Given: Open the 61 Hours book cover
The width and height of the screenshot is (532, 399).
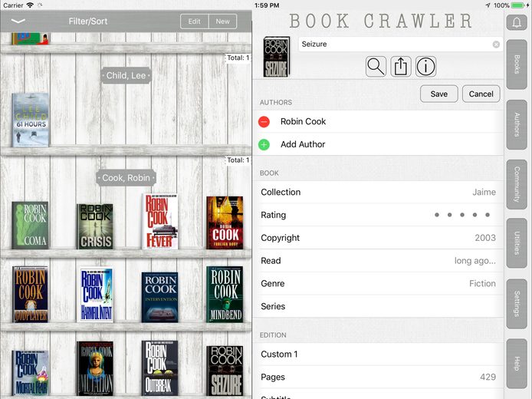Looking at the screenshot, I should point(31,120).
